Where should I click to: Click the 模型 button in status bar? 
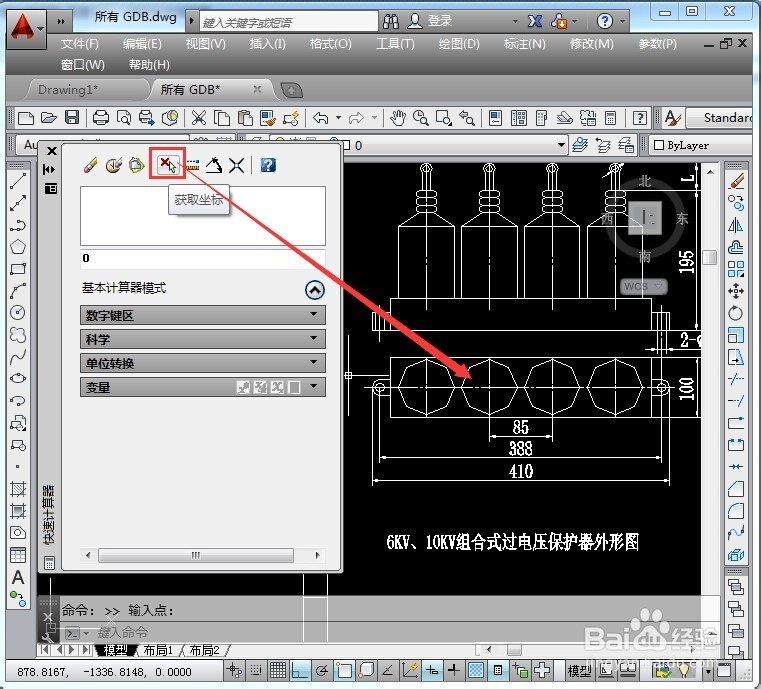pos(579,671)
